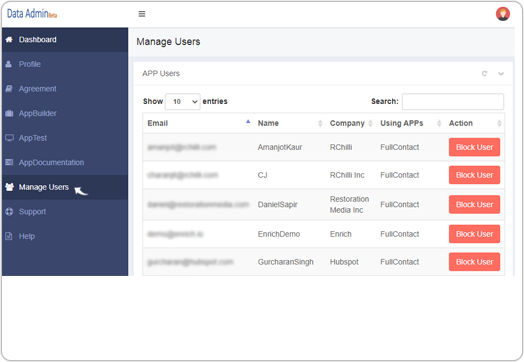
Task: Toggle the hamburger sidebar menu icon
Action: [x=142, y=14]
